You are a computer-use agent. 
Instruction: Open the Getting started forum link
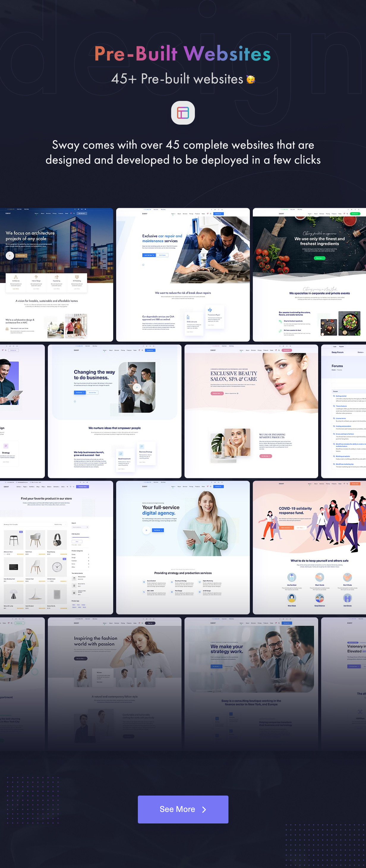point(341,396)
